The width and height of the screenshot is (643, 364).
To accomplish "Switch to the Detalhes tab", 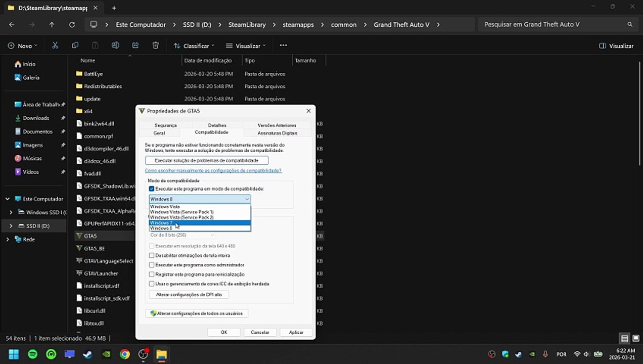I will (x=217, y=125).
